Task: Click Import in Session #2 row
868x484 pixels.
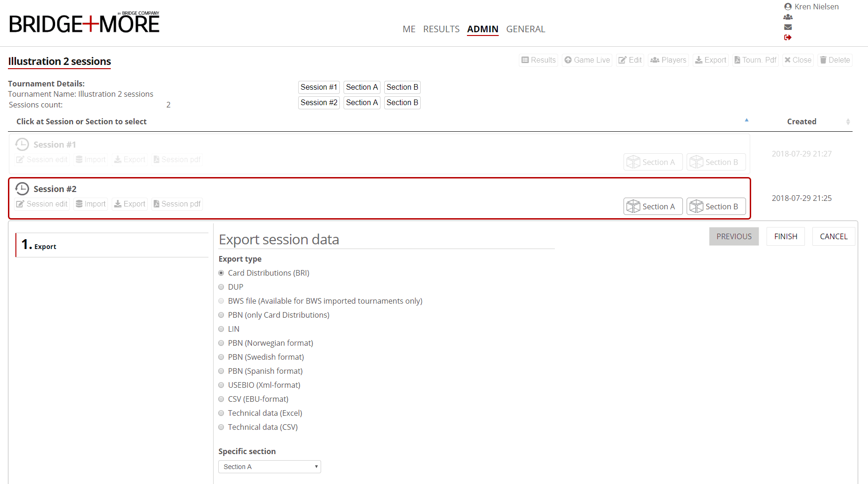Action: pyautogui.click(x=91, y=204)
